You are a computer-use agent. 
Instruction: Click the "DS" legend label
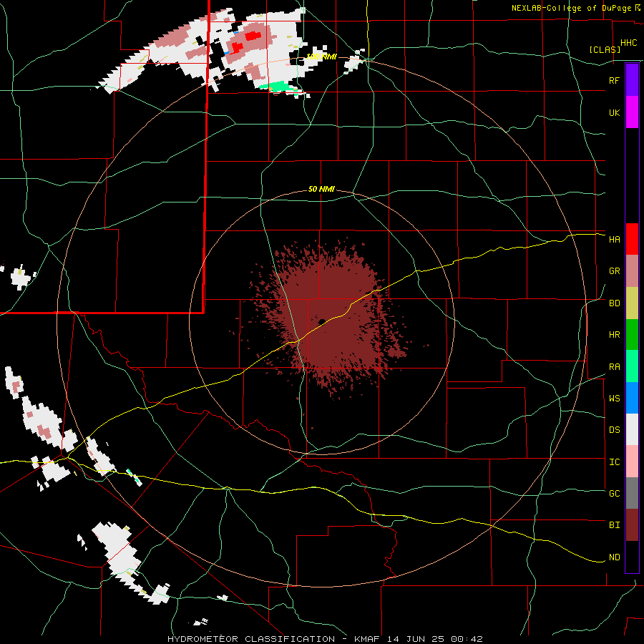pyautogui.click(x=614, y=430)
